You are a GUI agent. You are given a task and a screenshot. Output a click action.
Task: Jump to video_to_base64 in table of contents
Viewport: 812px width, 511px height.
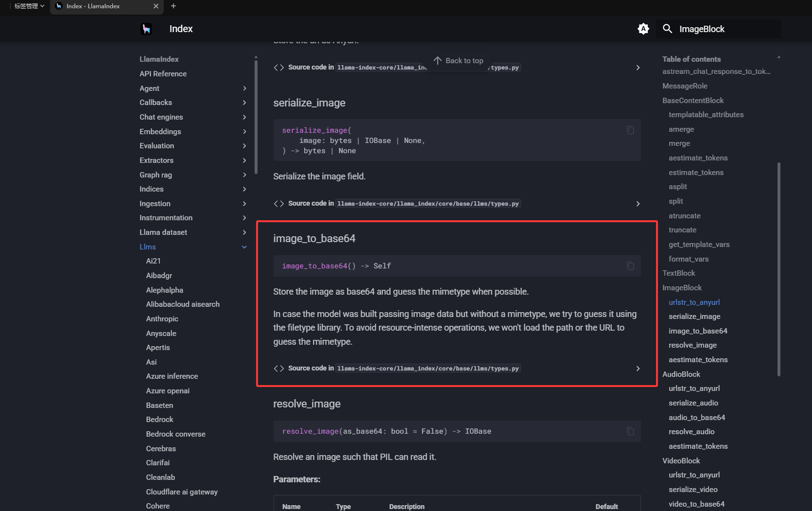coord(697,504)
